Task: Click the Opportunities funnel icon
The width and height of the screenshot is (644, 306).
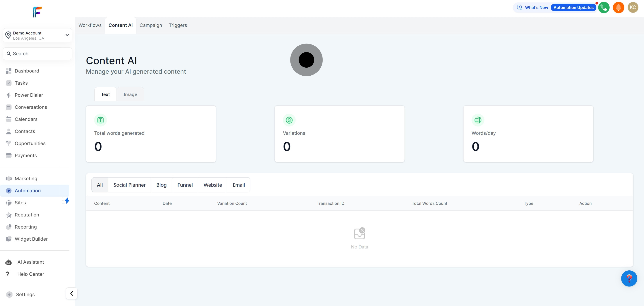Action: coord(9,143)
